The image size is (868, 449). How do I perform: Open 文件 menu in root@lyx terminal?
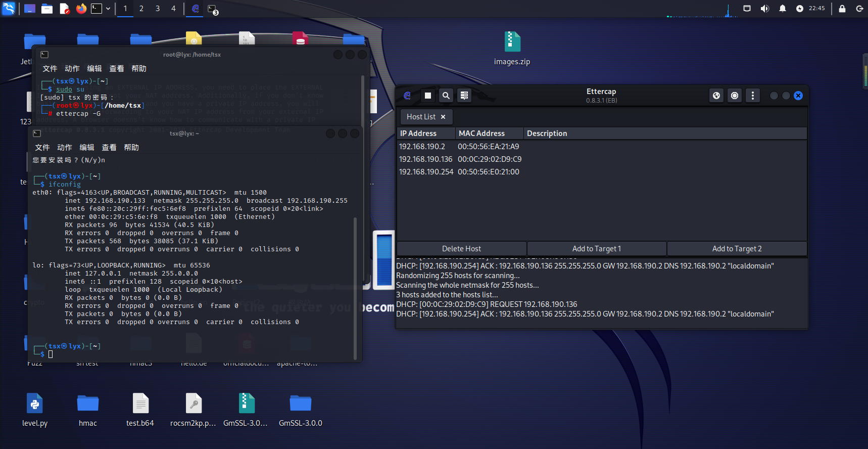(x=50, y=69)
